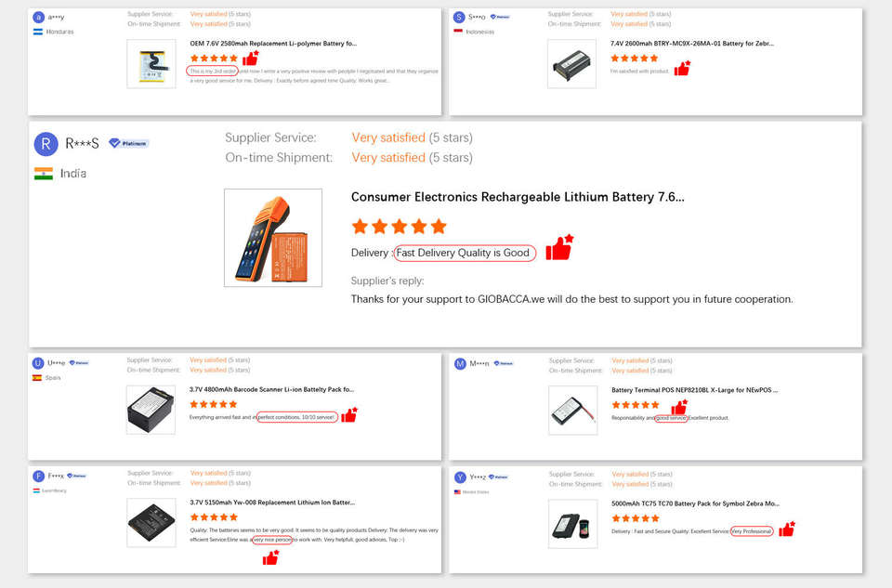Click thumbs-up on the Honduras buyer's review
The height and width of the screenshot is (588, 892).
(x=250, y=58)
